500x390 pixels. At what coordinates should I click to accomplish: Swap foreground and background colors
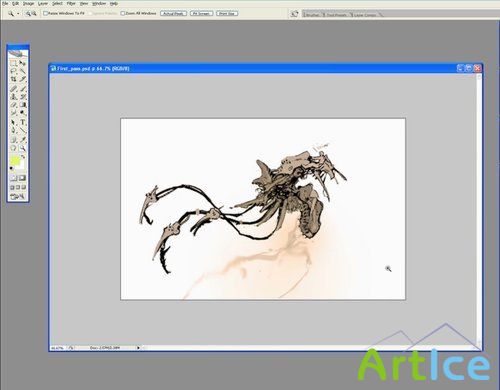(23, 157)
